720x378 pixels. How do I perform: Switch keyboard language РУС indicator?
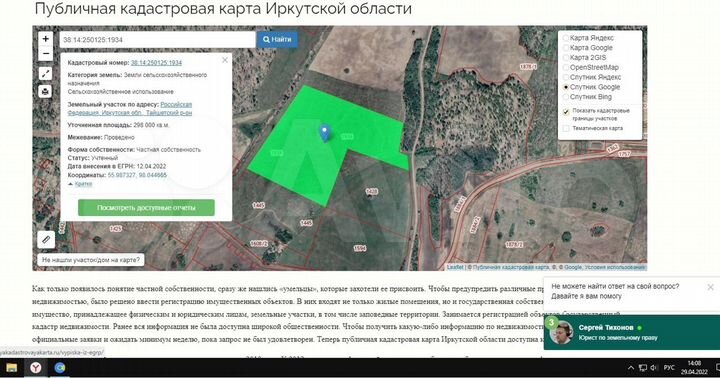coord(669,368)
